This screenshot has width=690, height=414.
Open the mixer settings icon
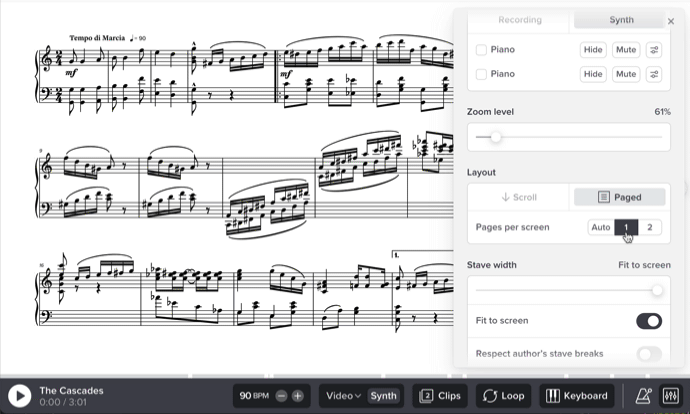coord(671,396)
